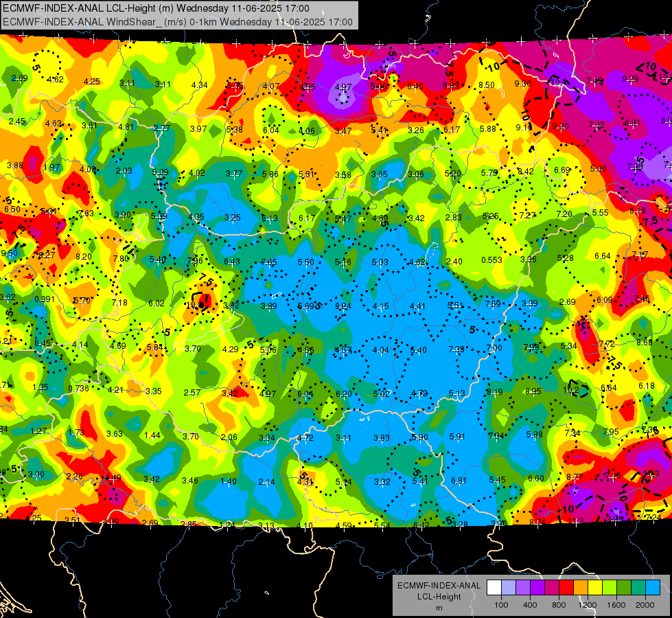
Task: Click the wind shear value 4.04
Action: [x=380, y=350]
